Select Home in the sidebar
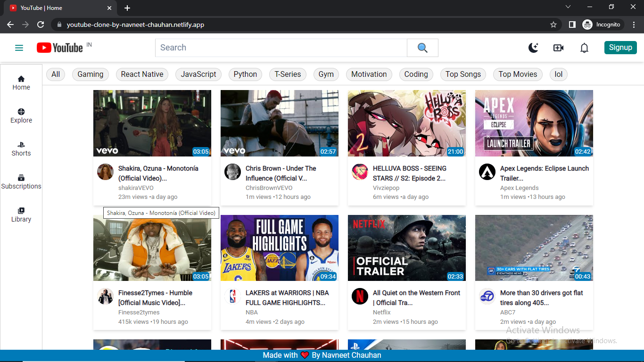The height and width of the screenshot is (362, 644). pyautogui.click(x=21, y=82)
